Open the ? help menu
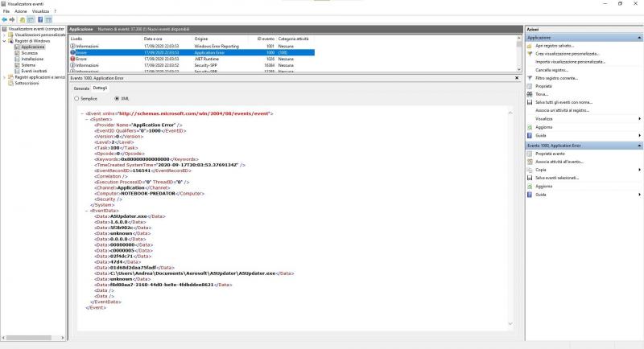Viewport: 644px width, 349px height. [x=55, y=11]
